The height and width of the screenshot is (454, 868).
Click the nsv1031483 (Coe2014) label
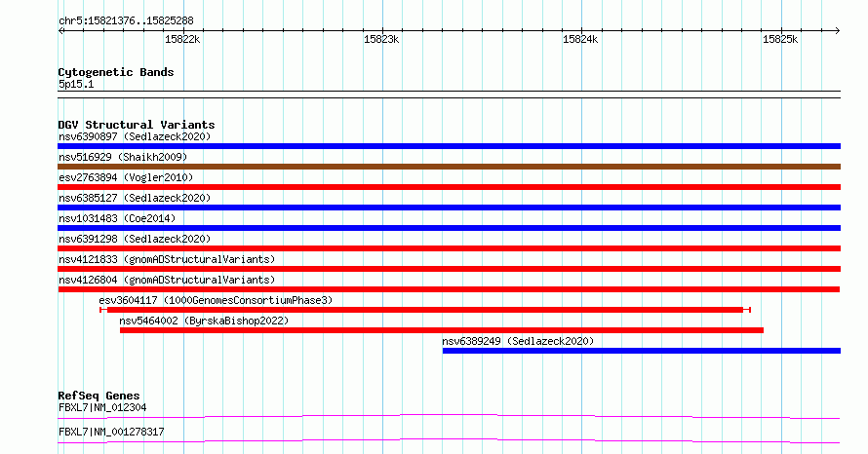(117, 218)
